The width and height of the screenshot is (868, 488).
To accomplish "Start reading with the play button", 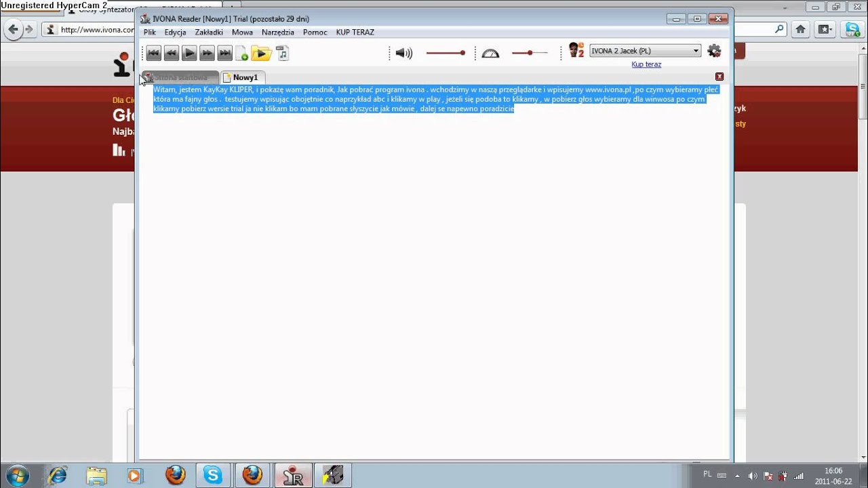I will click(x=189, y=53).
